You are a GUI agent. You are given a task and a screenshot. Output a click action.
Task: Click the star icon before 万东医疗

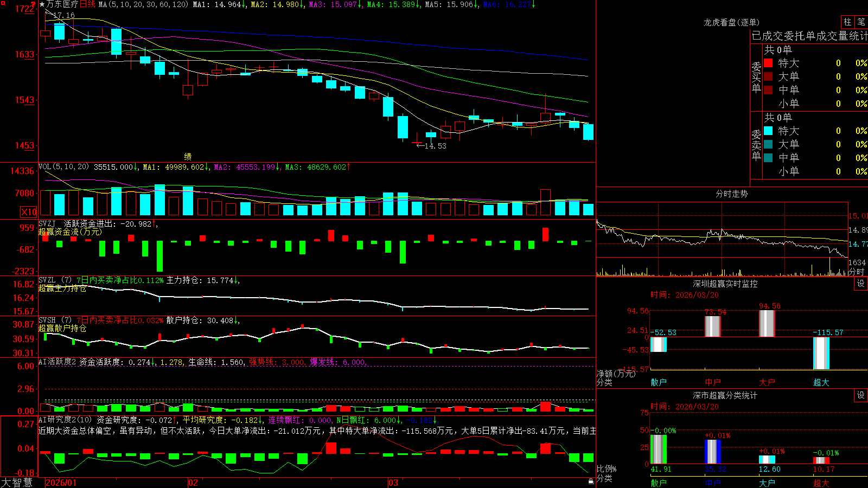42,4
